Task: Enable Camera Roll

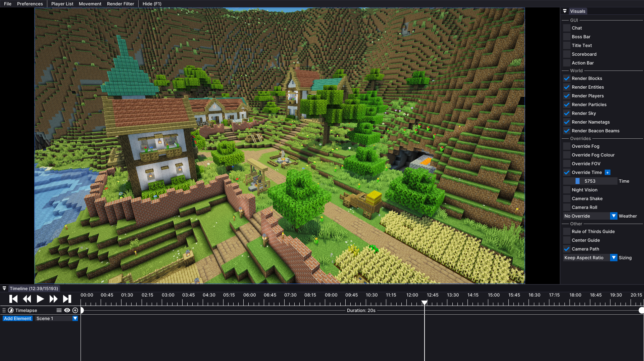Action: pos(567,207)
